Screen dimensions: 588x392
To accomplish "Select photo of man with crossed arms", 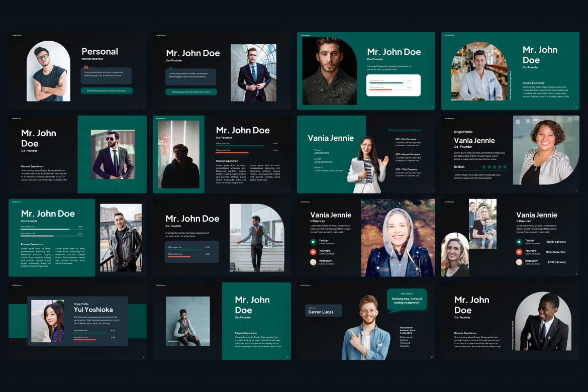I will (49, 71).
